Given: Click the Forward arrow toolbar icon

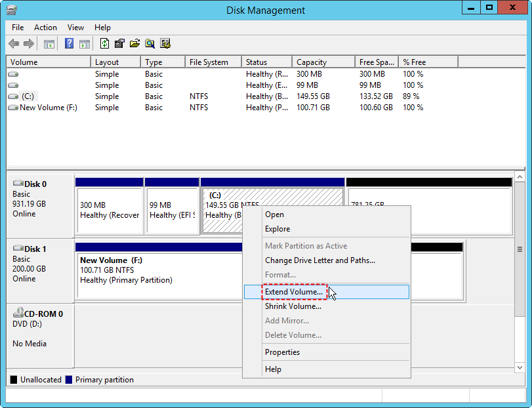Looking at the screenshot, I should (x=29, y=44).
